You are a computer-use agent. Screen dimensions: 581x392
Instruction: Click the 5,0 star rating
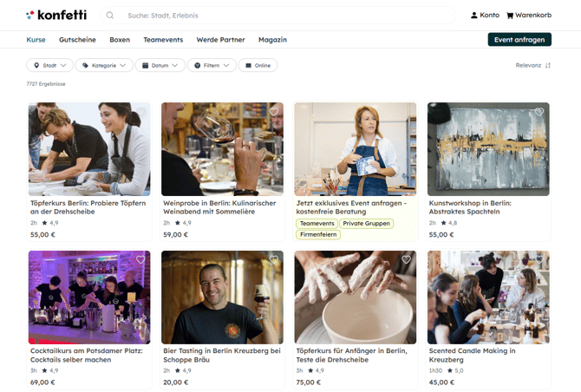[x=455, y=370]
